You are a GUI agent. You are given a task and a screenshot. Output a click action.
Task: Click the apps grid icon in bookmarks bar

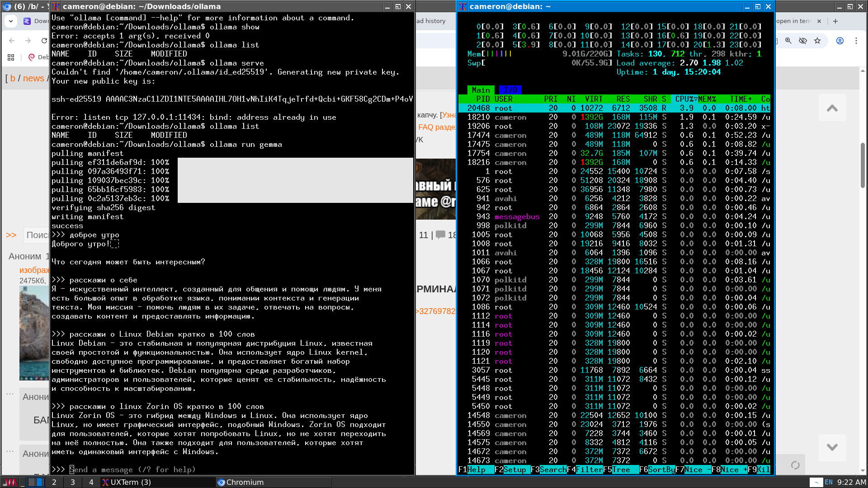tap(11, 57)
